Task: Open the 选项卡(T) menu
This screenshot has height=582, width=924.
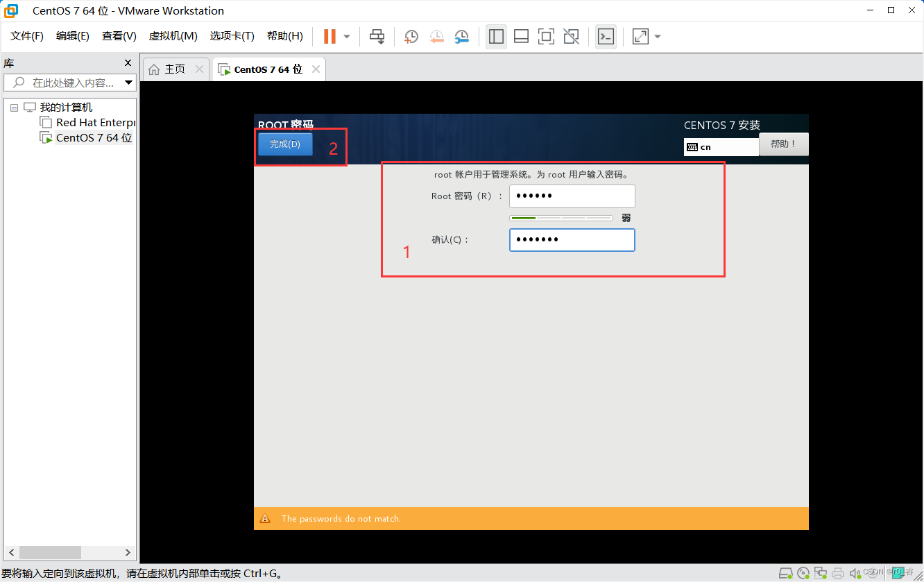Action: pyautogui.click(x=232, y=36)
